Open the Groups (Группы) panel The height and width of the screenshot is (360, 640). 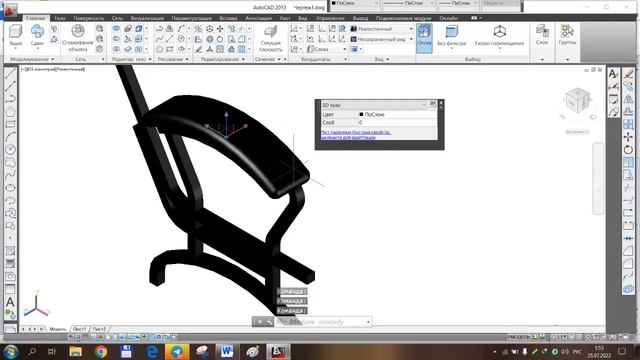pyautogui.click(x=567, y=35)
